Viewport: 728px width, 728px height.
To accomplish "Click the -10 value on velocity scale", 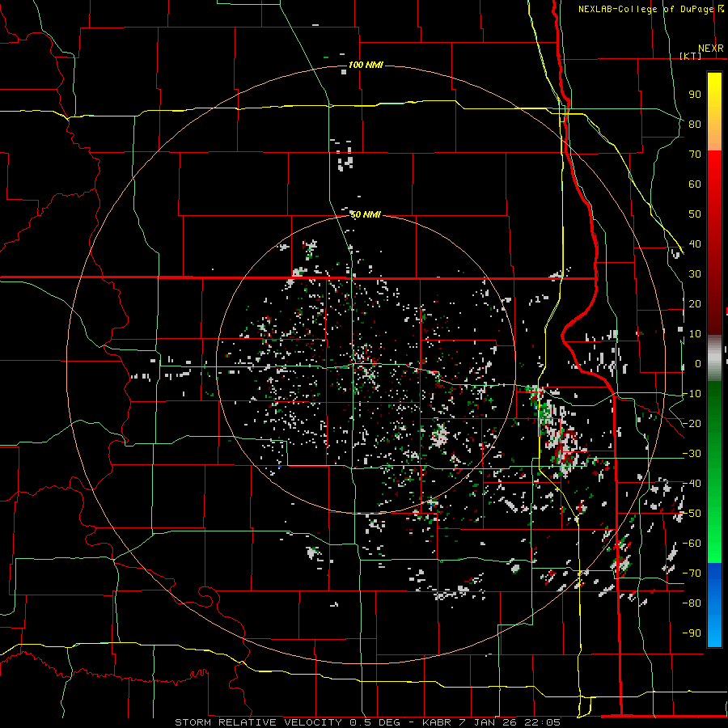I will point(692,394).
